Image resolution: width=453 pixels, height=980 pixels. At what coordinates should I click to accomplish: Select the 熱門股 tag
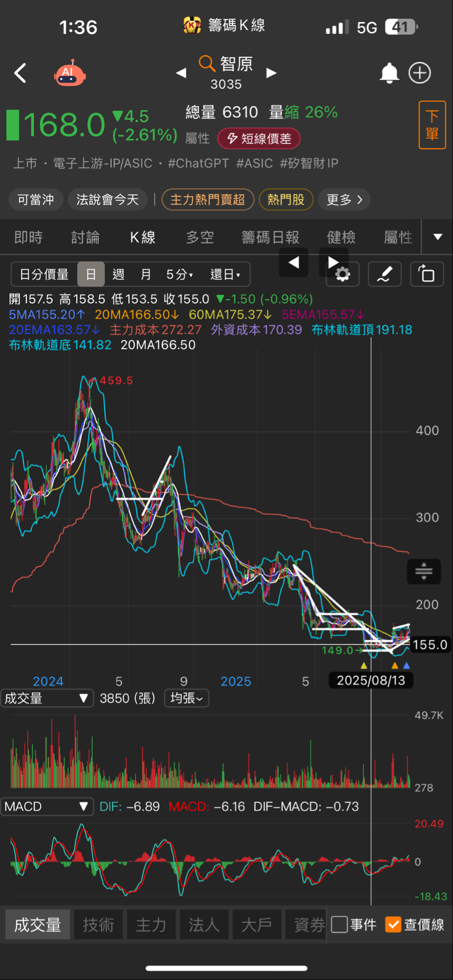[286, 199]
